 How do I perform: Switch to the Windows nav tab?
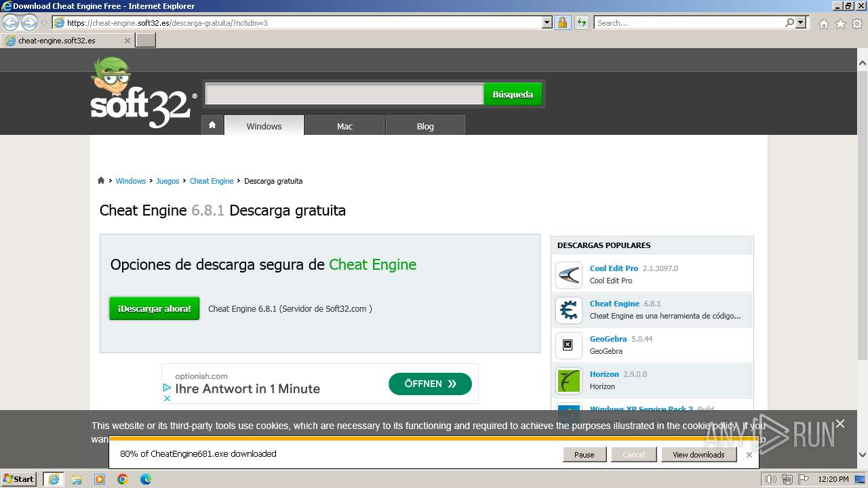(x=264, y=125)
